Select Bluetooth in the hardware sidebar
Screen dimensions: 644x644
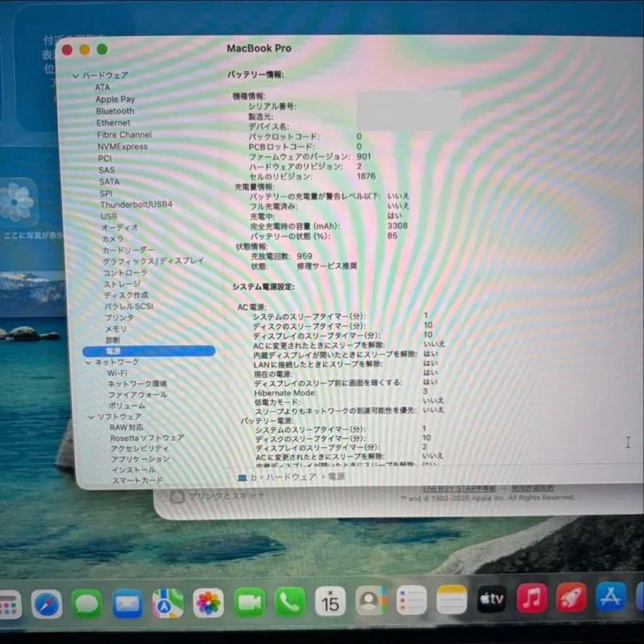click(115, 111)
